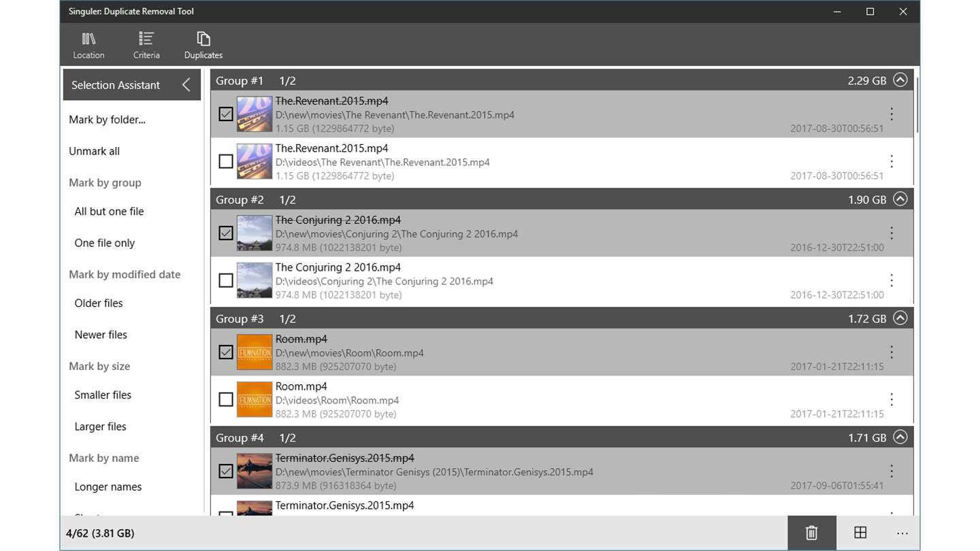The width and height of the screenshot is (980, 551).
Task: Open more options for D:\new\movies The.Revenant file
Action: (x=892, y=114)
